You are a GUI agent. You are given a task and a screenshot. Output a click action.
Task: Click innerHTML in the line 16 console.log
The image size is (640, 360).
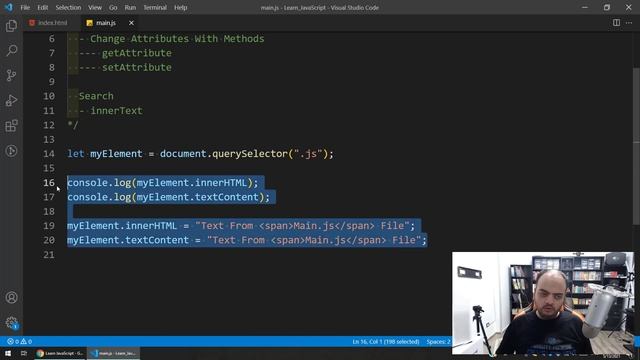tap(221, 182)
